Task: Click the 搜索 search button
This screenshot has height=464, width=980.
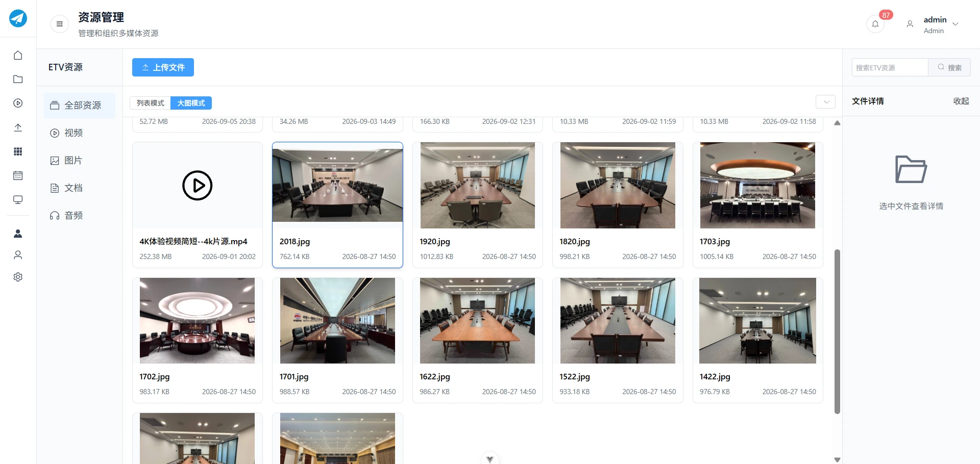Action: [x=949, y=67]
